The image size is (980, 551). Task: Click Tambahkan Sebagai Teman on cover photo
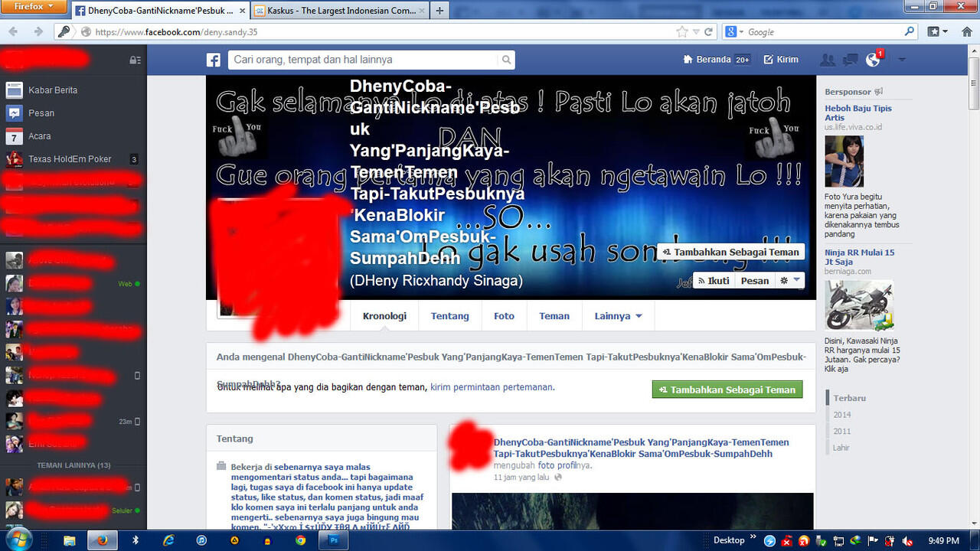point(730,252)
